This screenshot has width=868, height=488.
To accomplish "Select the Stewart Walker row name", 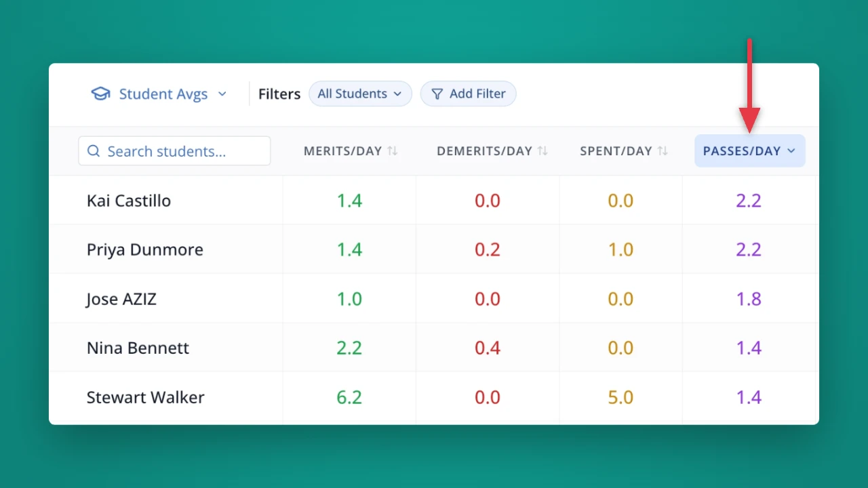I will [146, 397].
